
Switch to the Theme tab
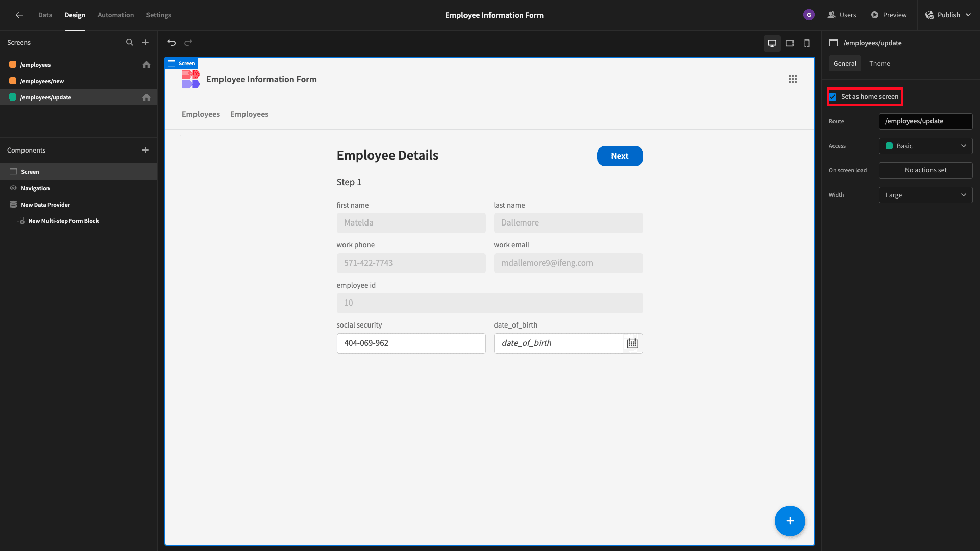[879, 63]
